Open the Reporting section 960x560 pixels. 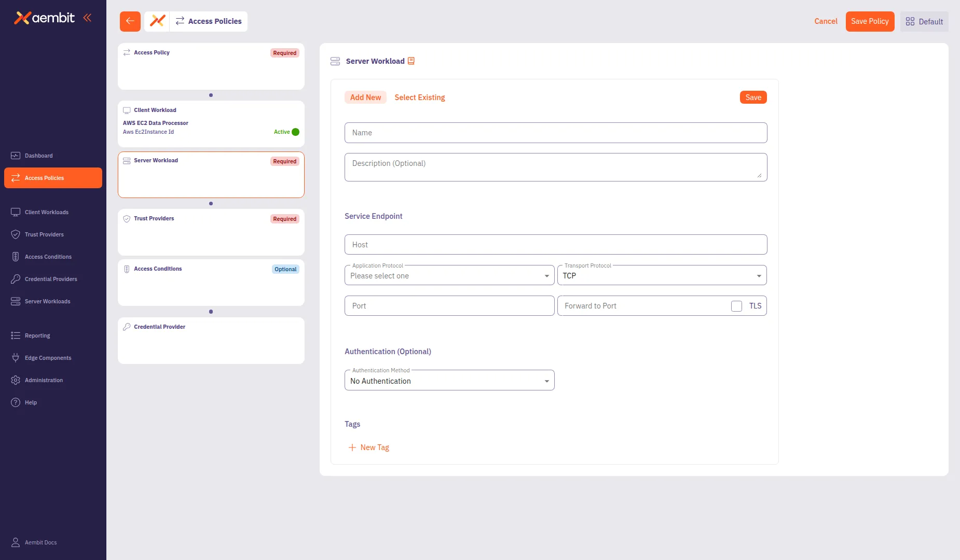point(37,335)
